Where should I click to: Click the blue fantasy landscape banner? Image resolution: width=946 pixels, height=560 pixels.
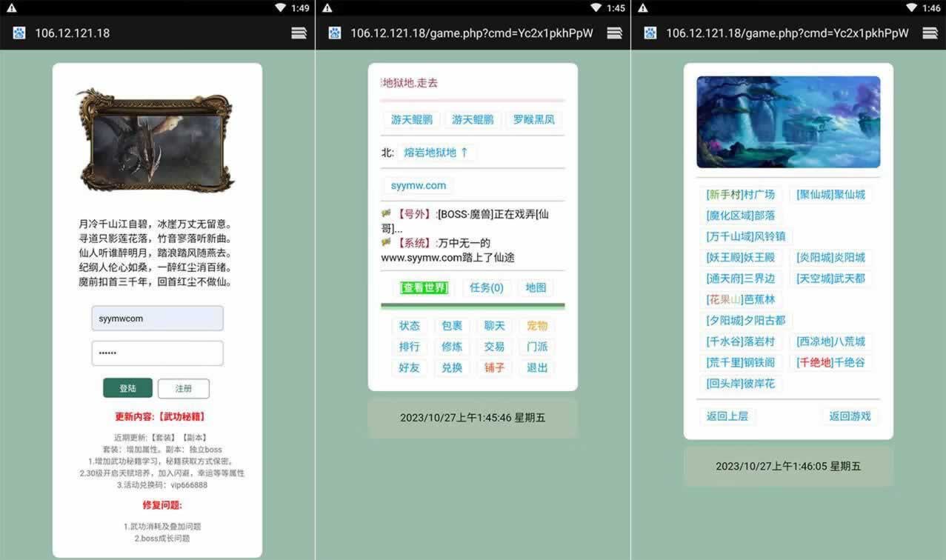coord(788,122)
